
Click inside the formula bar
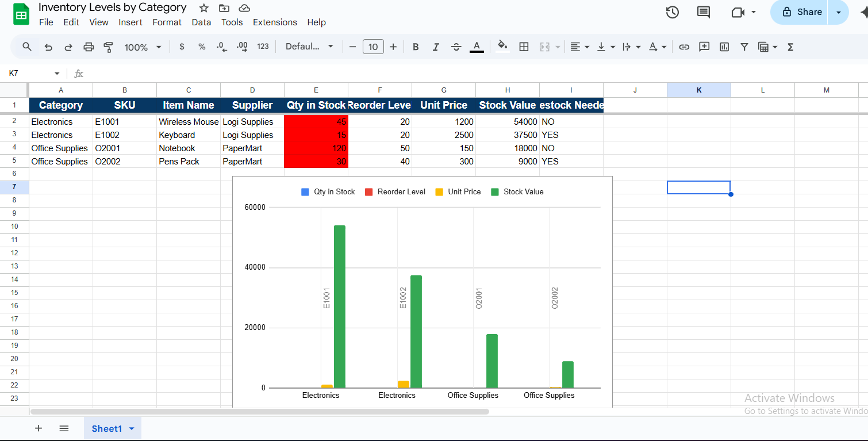pyautogui.click(x=230, y=73)
